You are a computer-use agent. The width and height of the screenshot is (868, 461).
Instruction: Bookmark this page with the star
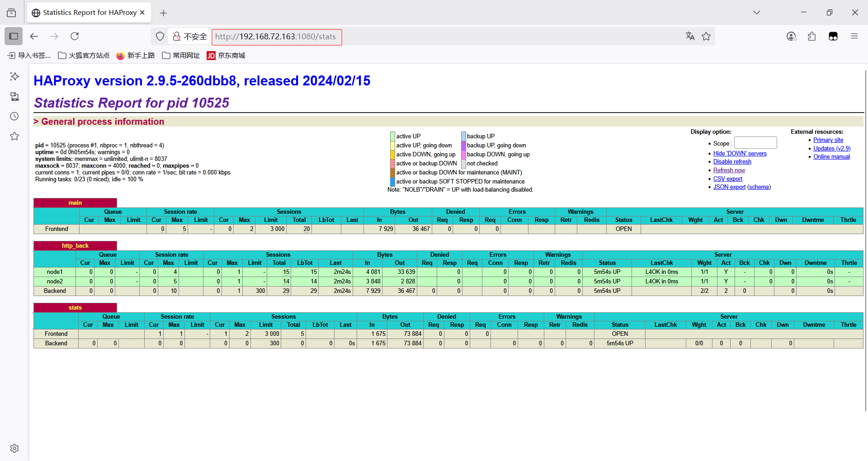(x=706, y=36)
